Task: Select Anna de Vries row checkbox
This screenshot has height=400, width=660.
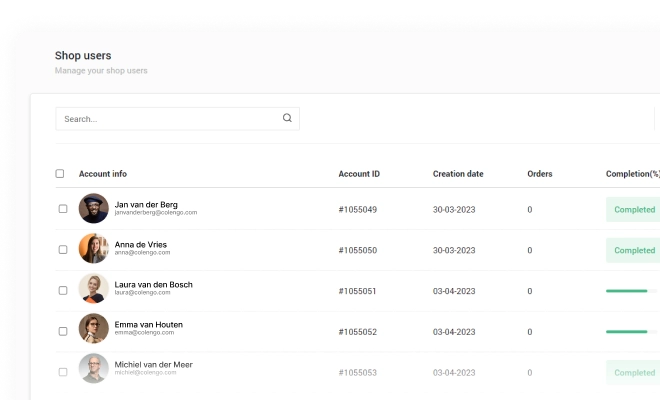Action: (x=63, y=249)
